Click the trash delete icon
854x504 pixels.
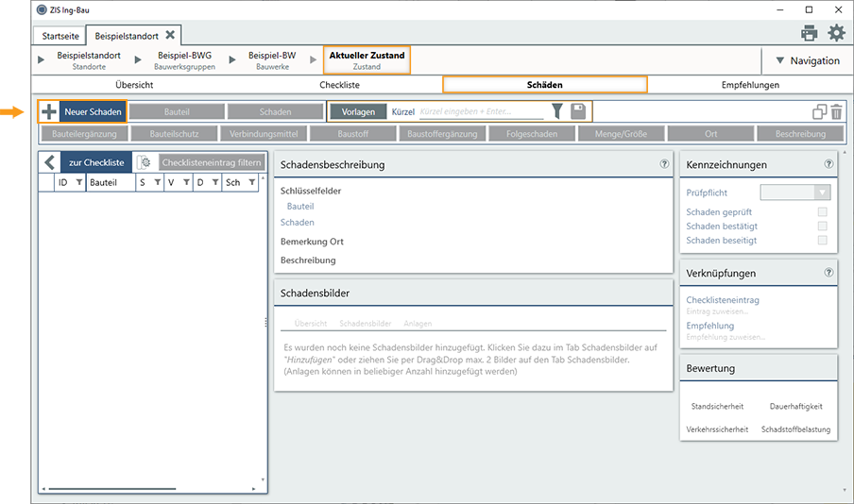pos(837,111)
